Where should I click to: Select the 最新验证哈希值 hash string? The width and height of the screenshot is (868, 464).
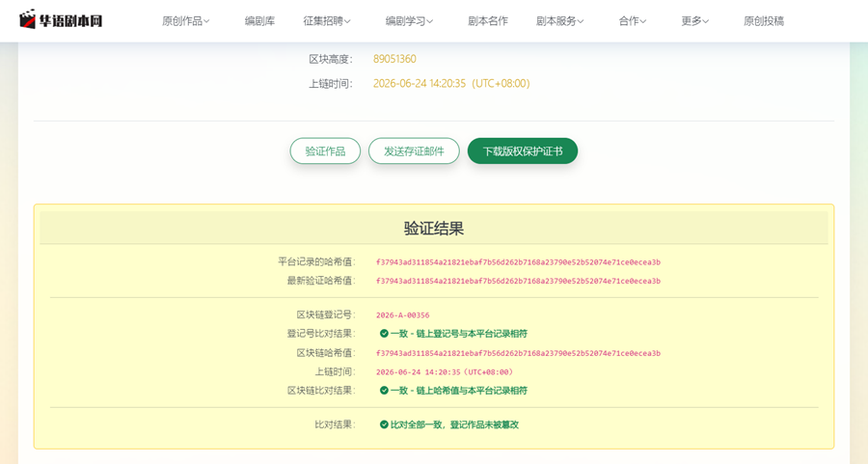tap(518, 282)
